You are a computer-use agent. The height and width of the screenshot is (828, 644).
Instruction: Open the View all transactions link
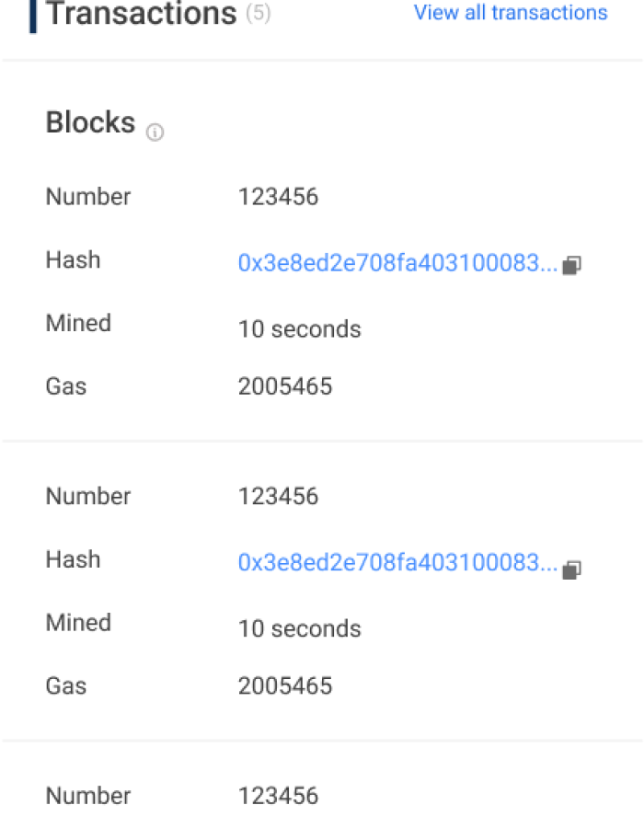510,12
